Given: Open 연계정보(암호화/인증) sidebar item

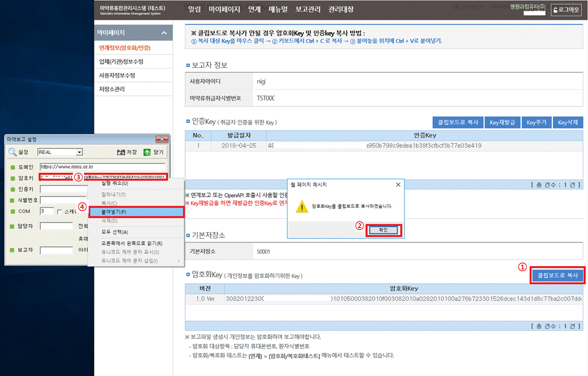Looking at the screenshot, I should (x=133, y=48).
